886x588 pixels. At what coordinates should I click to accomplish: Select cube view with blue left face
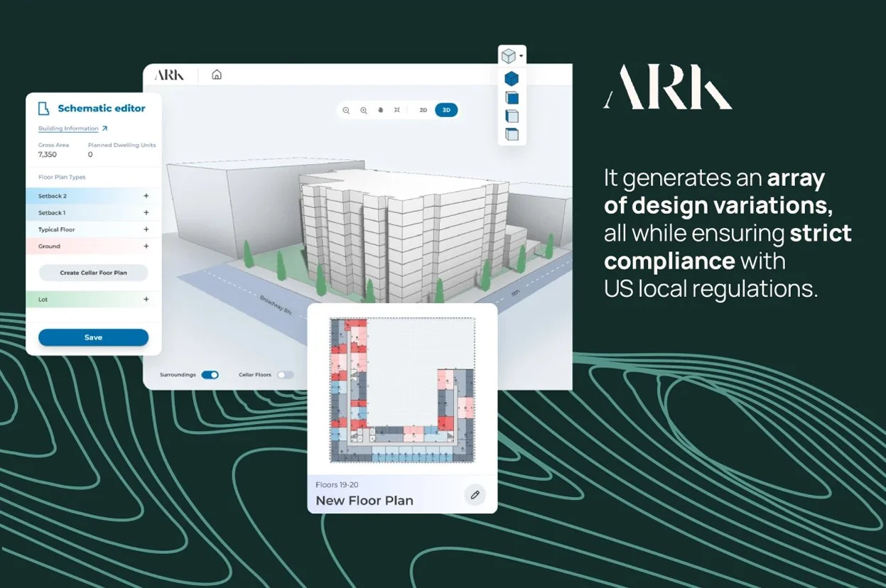click(512, 116)
